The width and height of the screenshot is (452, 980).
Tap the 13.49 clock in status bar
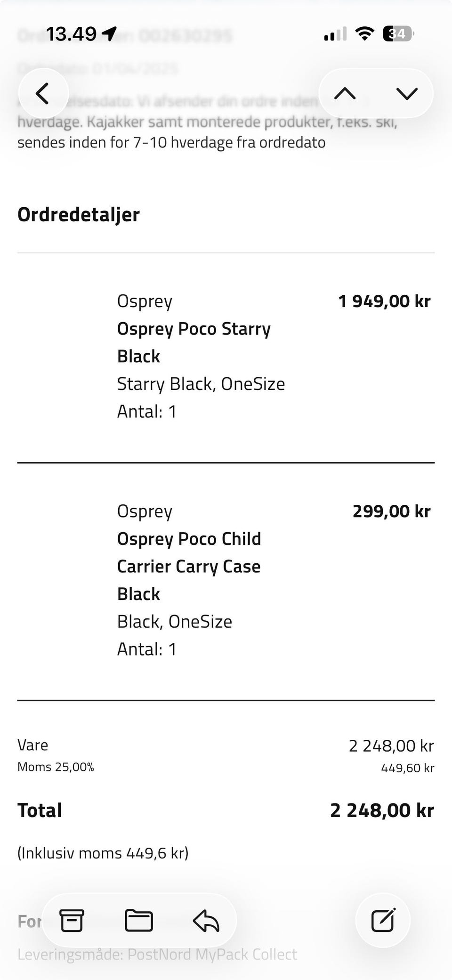pyautogui.click(x=72, y=34)
